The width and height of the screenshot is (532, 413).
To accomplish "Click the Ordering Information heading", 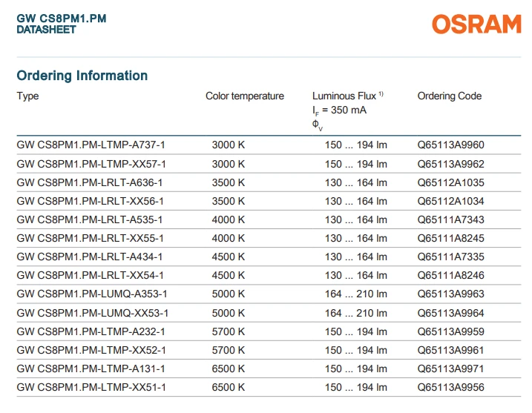I will click(x=82, y=76).
